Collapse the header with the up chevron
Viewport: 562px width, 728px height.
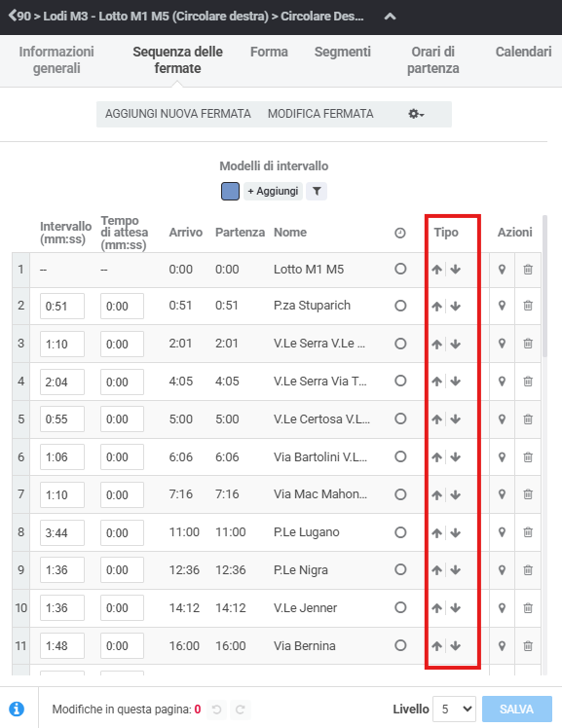(x=391, y=17)
